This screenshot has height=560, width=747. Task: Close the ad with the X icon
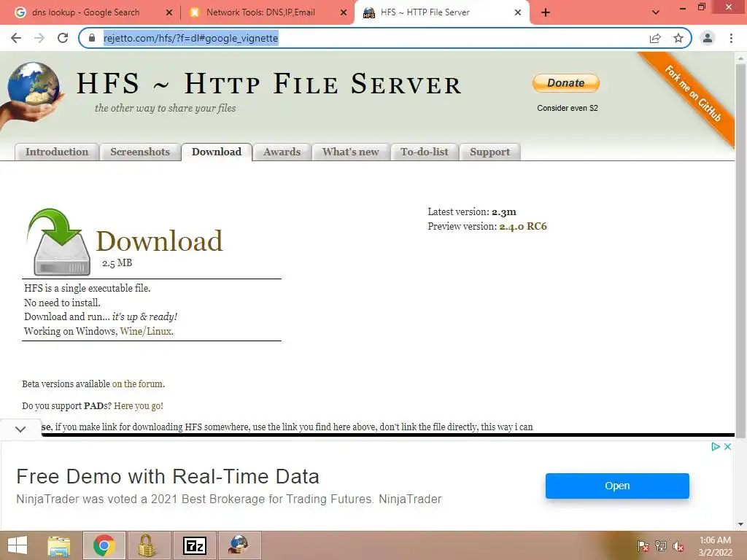pyautogui.click(x=727, y=447)
